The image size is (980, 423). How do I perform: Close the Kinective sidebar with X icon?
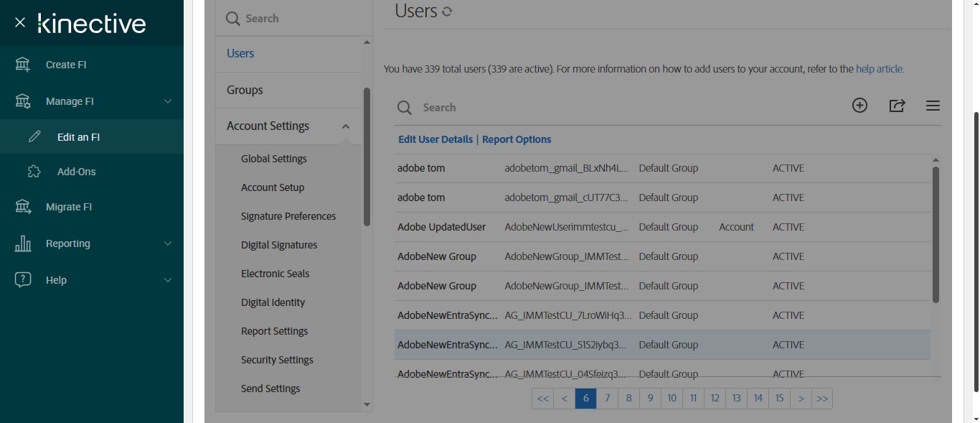pyautogui.click(x=20, y=23)
